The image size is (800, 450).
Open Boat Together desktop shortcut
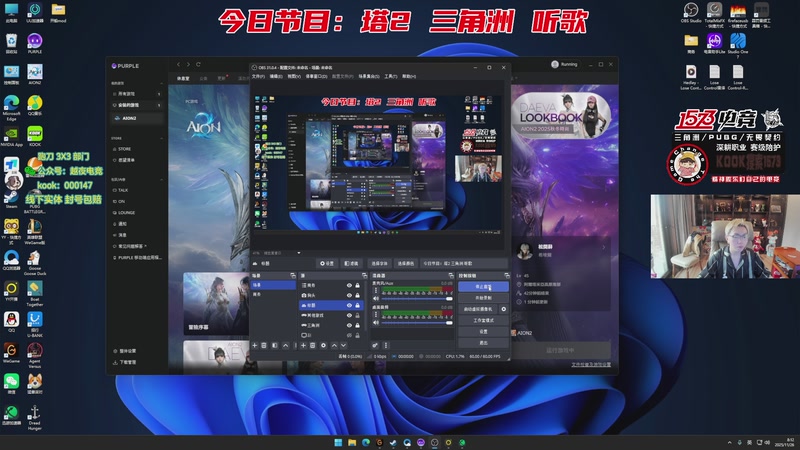point(35,293)
